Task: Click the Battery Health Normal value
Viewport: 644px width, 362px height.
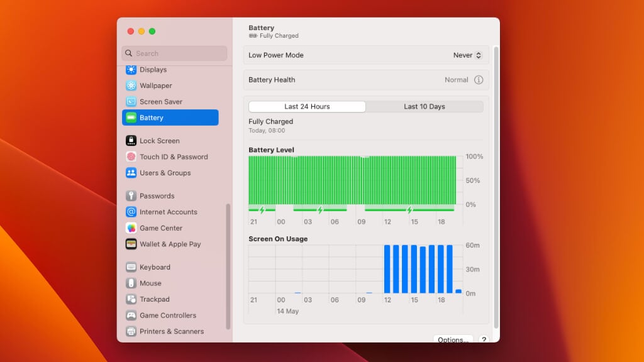Action: coord(457,80)
